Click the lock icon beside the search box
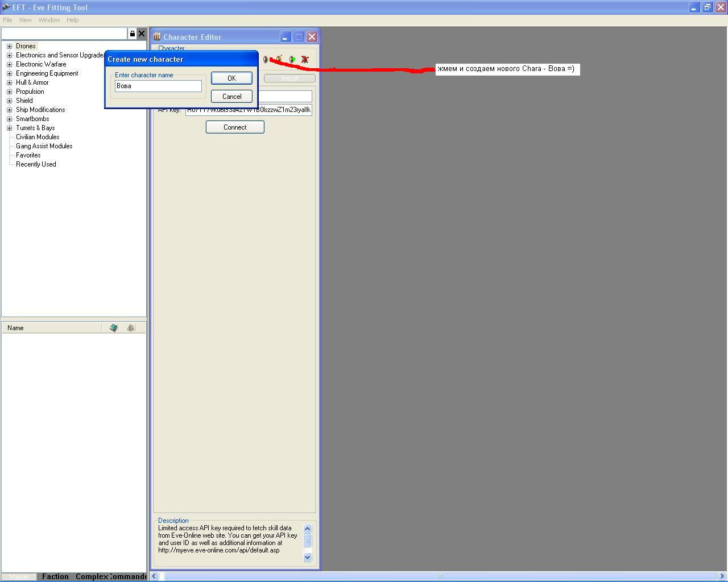Screen dimensions: 728x582 click(x=133, y=34)
